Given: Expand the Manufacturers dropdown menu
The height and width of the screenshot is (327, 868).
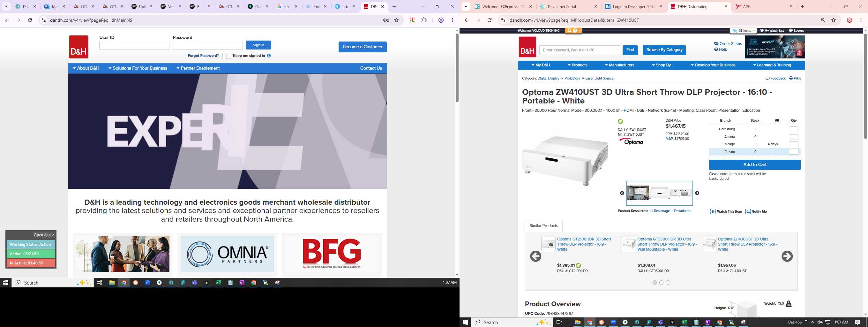Looking at the screenshot, I should click(x=620, y=65).
